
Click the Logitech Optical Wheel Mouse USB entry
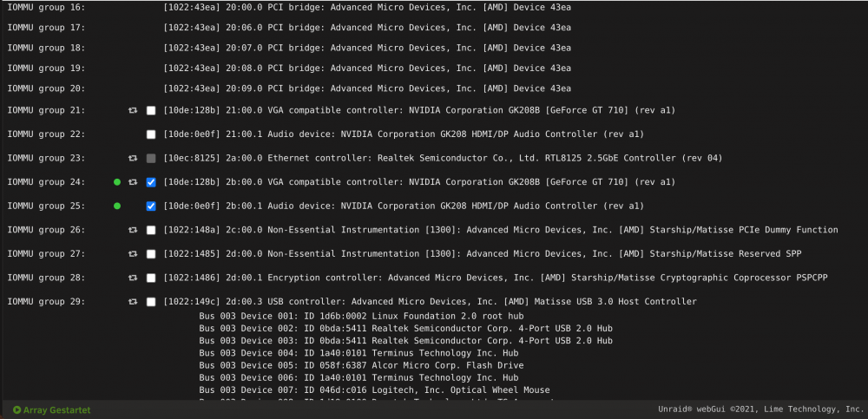click(x=374, y=390)
